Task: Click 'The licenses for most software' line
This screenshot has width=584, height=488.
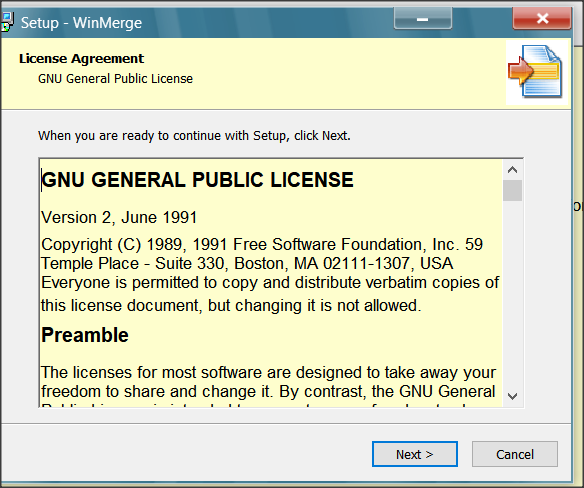Action: [269, 373]
